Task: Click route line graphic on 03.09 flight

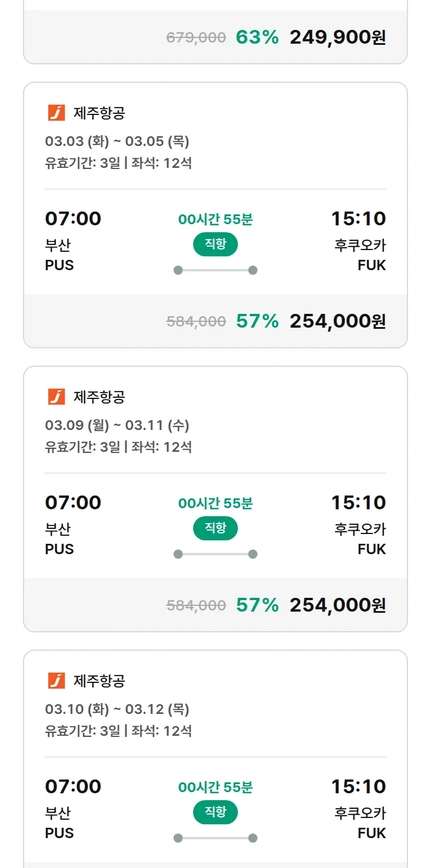Action: point(215,554)
